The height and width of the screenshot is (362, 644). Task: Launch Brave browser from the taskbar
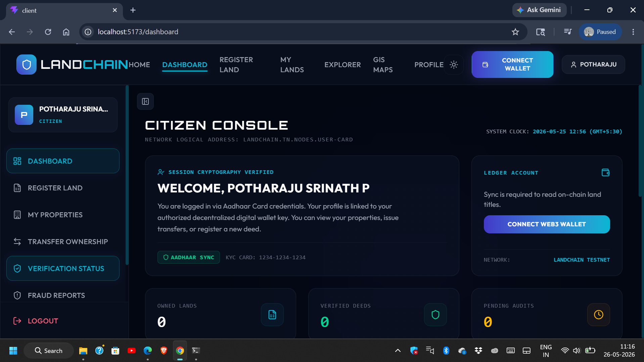(164, 351)
